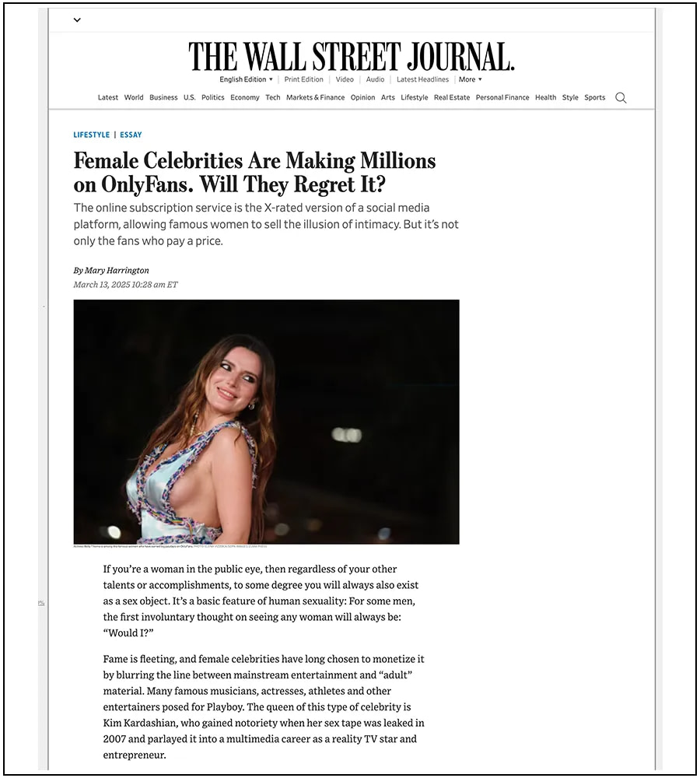
Task: Open the Real Estate section
Action: coord(451,97)
